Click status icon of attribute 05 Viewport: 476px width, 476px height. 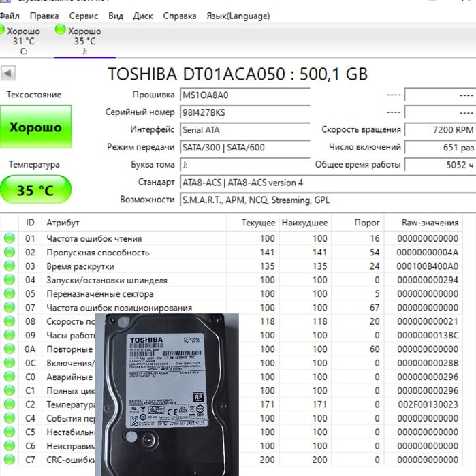[10, 293]
